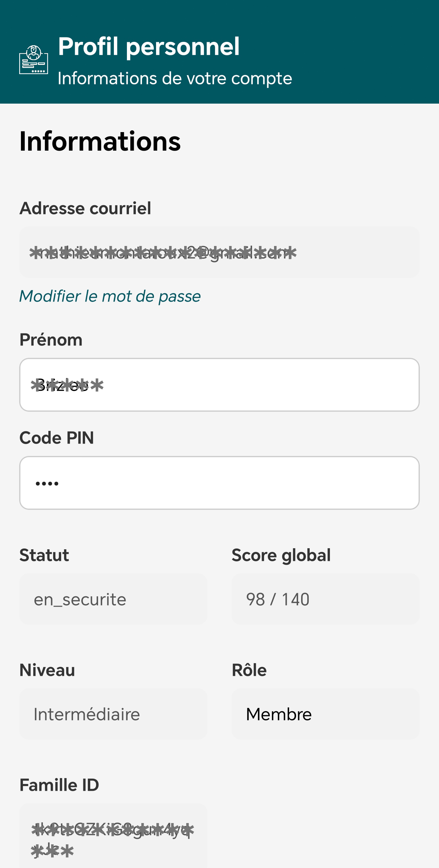Click the 'Profil personnel' header title
439x868 pixels.
[149, 47]
